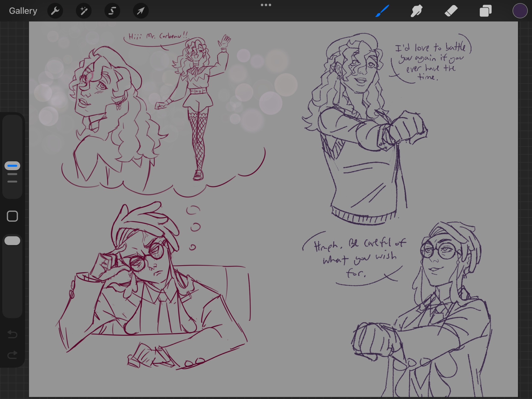532x399 pixels.
Task: Click the brush opacity slider handle
Action: pos(12,241)
